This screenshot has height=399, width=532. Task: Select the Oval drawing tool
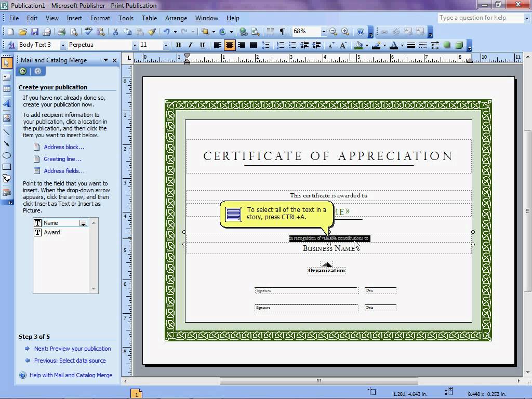[7, 154]
